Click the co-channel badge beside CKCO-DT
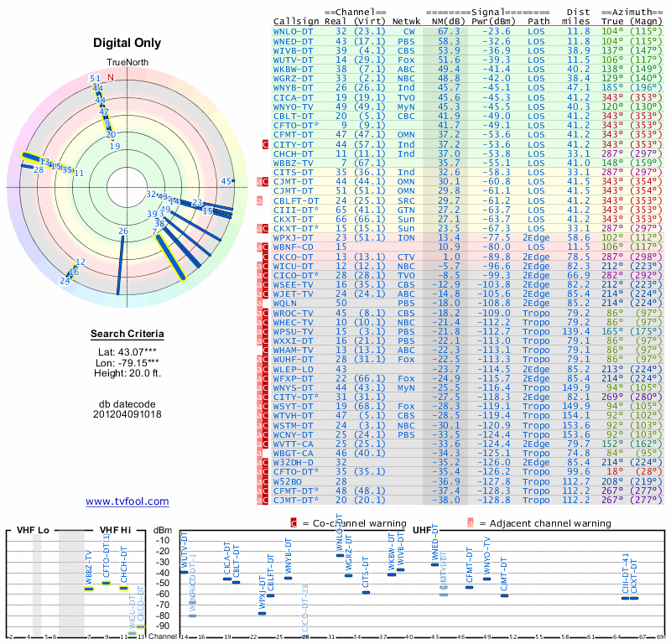This screenshot has width=671, height=644. 265,257
